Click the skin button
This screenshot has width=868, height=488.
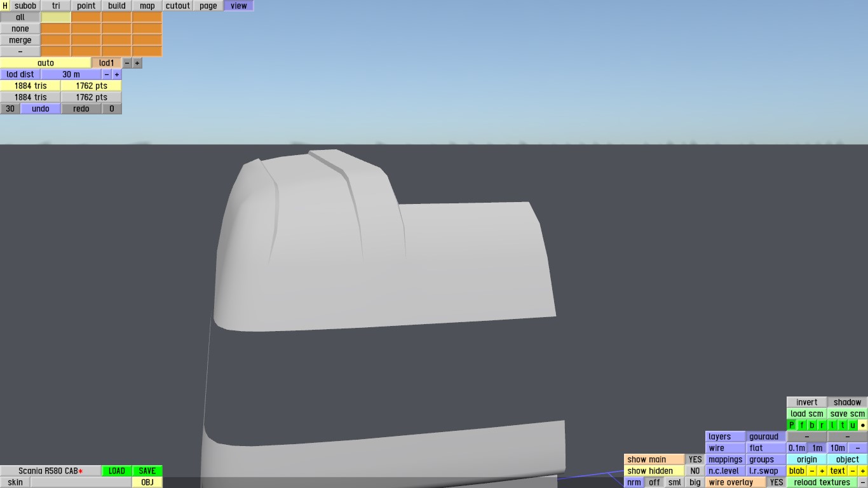pyautogui.click(x=15, y=482)
